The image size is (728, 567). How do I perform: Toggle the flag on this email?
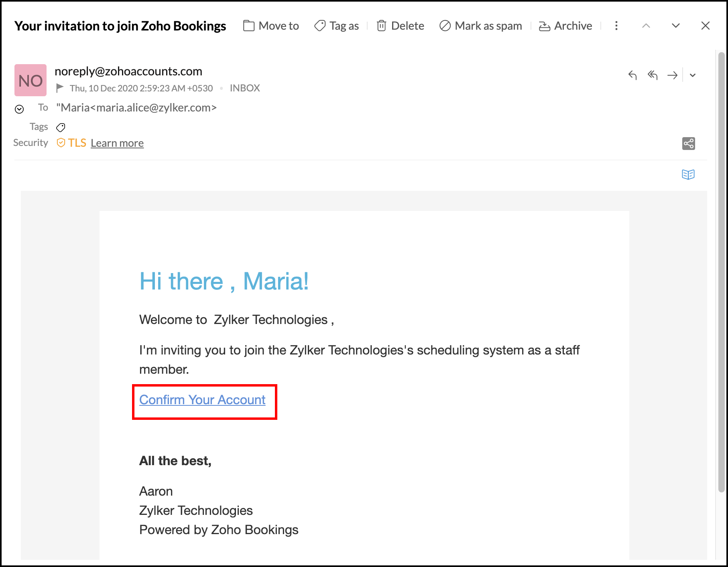tap(60, 88)
